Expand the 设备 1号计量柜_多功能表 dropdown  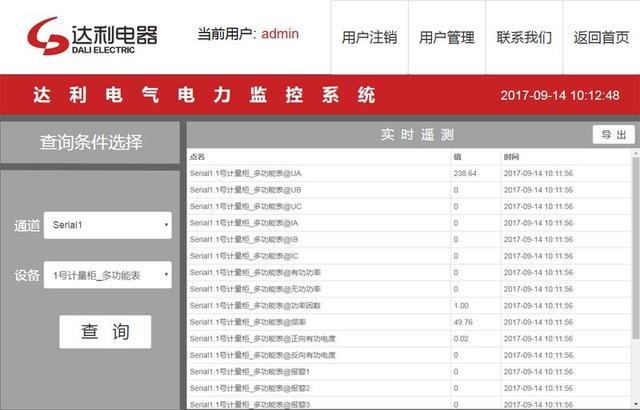[107, 275]
